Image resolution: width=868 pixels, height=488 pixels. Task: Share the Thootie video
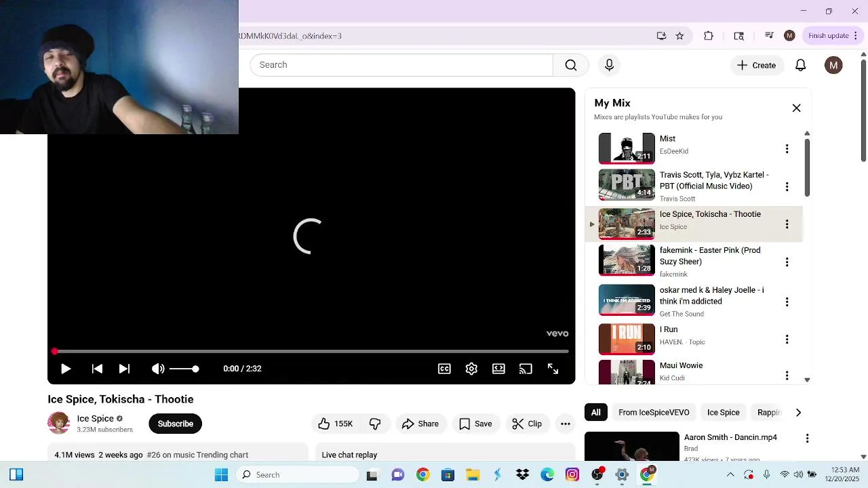421,424
